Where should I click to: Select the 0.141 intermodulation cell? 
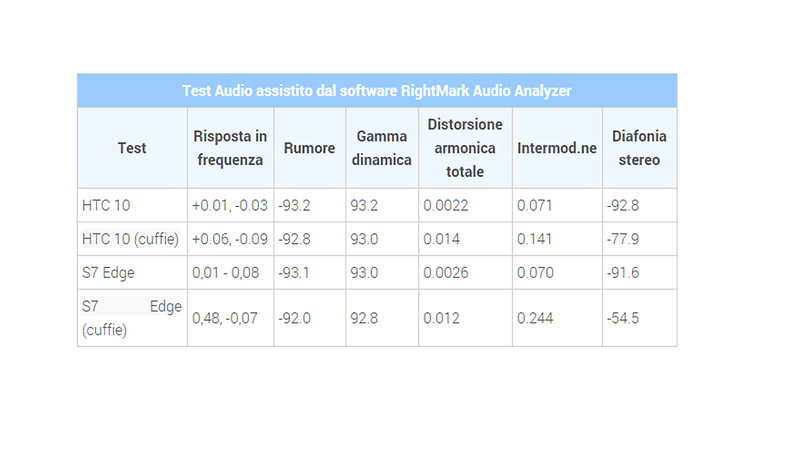point(535,239)
